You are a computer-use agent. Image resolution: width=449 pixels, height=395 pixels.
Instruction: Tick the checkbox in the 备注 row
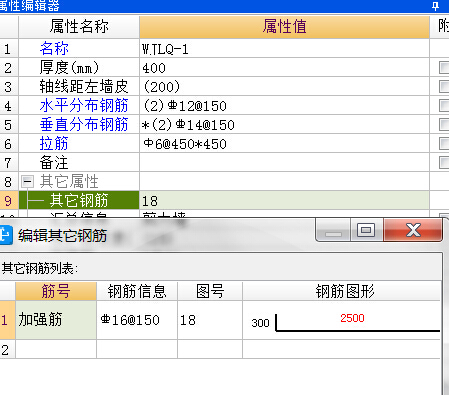click(444, 163)
